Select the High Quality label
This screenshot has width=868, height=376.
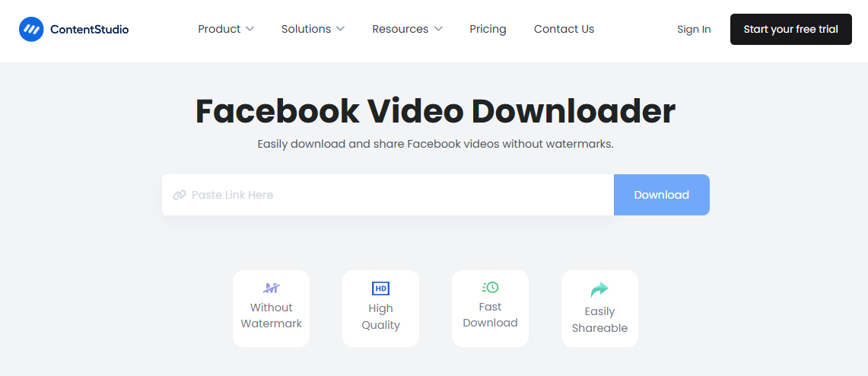coord(381,317)
